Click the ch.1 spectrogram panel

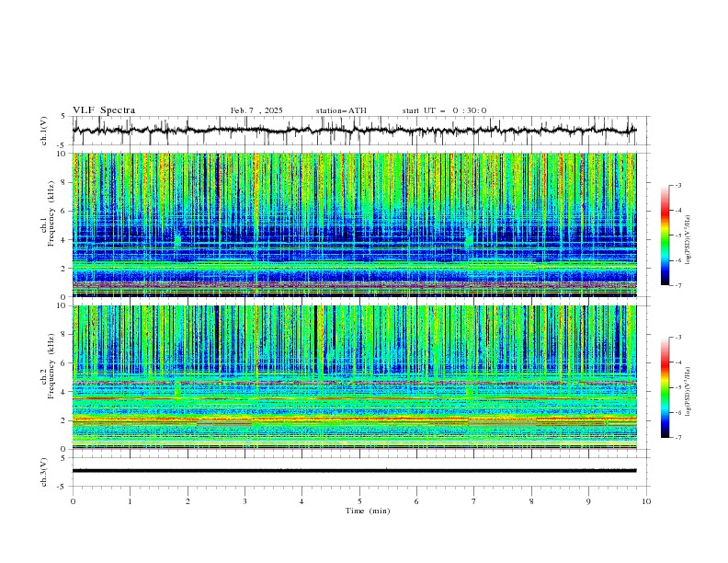(x=354, y=224)
